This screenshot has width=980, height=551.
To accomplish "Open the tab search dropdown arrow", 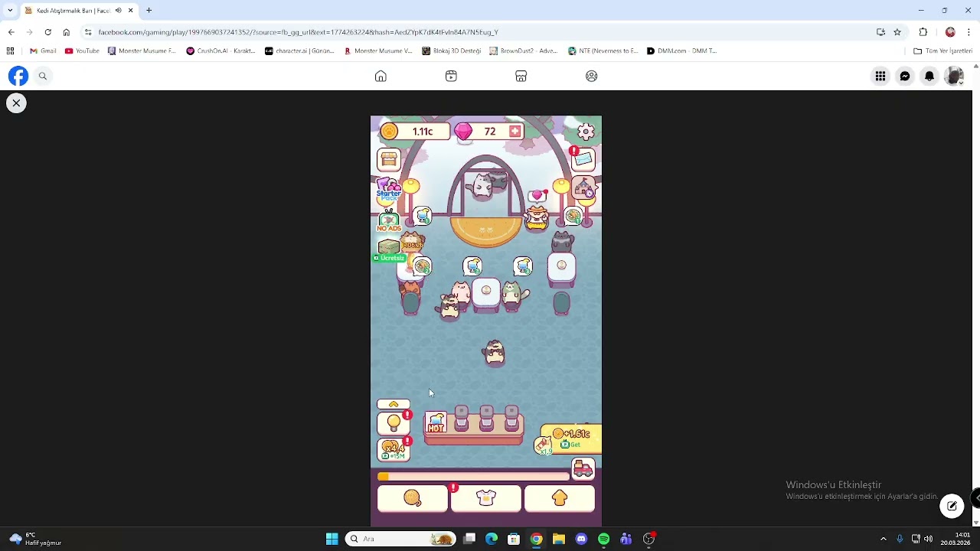I will (10, 11).
